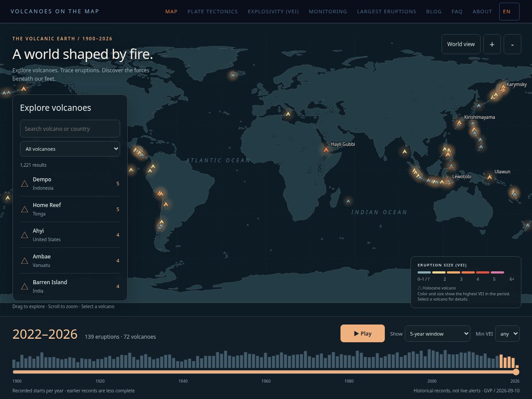Screen dimensions: 532x399
Task: Click the 2000 timeline label
Action: click(x=432, y=381)
